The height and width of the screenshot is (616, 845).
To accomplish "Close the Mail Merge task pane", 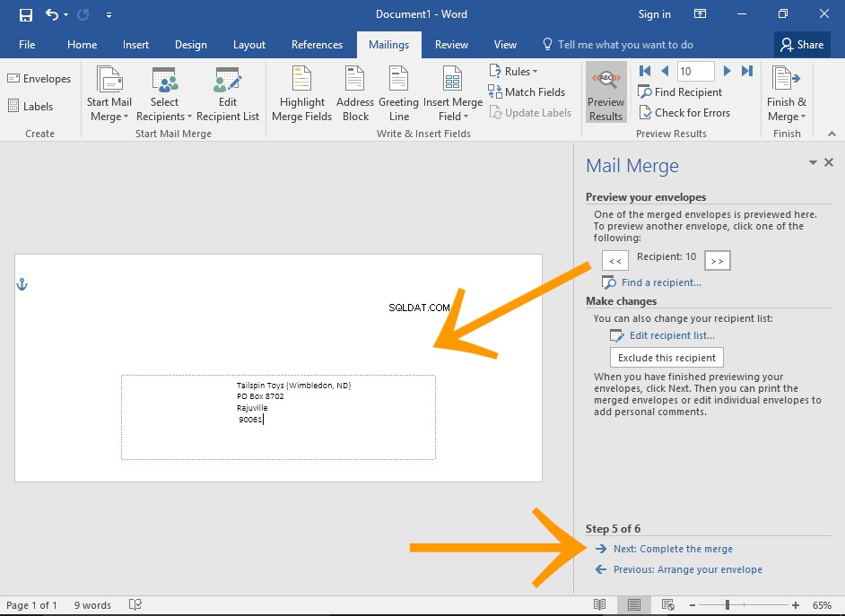I will [829, 162].
